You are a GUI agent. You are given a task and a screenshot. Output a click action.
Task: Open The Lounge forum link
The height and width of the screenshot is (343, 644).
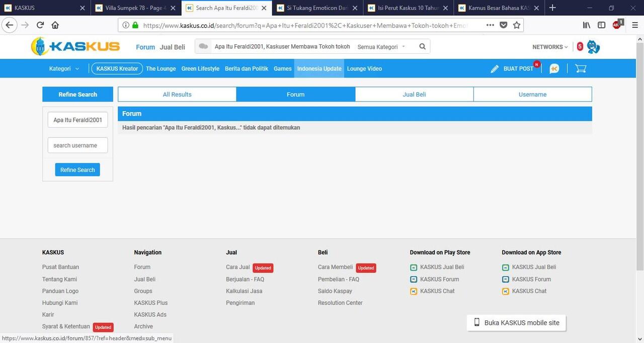pyautogui.click(x=161, y=69)
